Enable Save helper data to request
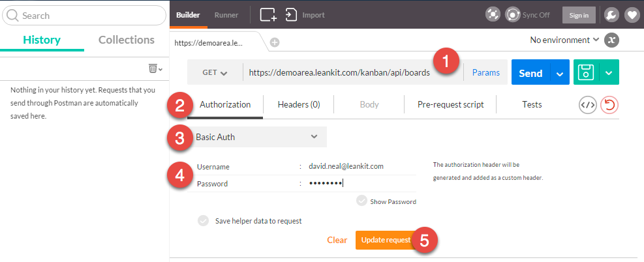The width and height of the screenshot is (644, 262). [x=204, y=220]
